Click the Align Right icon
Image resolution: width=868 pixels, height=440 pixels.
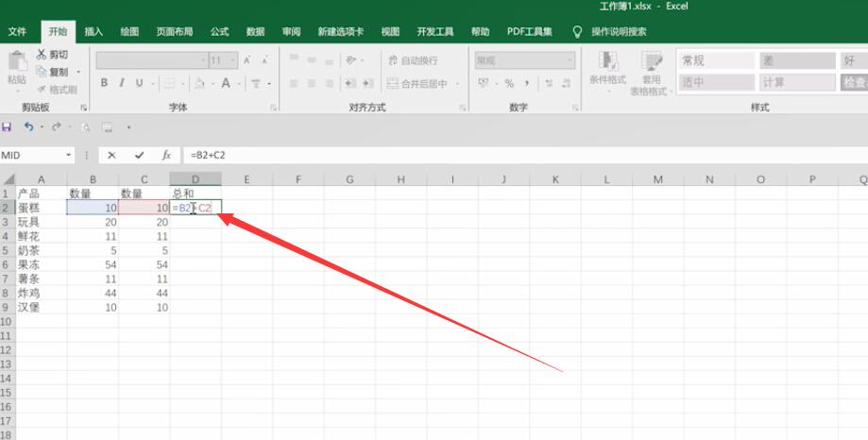click(330, 84)
